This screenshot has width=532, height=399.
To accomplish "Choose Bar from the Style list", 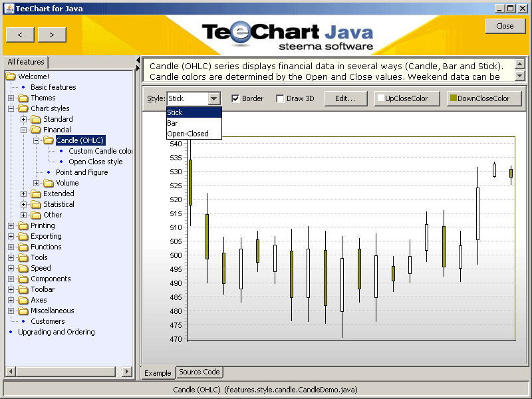I will [x=194, y=123].
